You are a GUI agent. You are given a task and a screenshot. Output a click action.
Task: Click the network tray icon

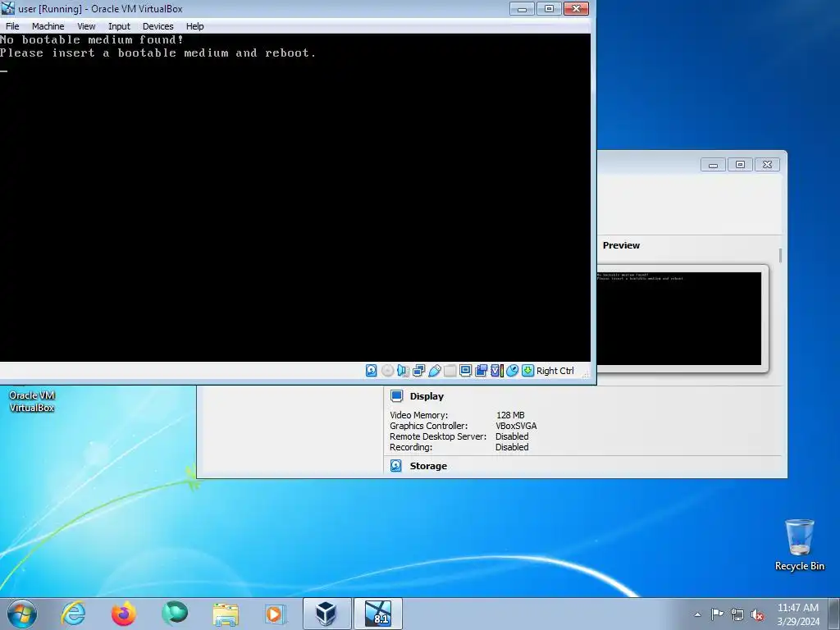pyautogui.click(x=737, y=614)
